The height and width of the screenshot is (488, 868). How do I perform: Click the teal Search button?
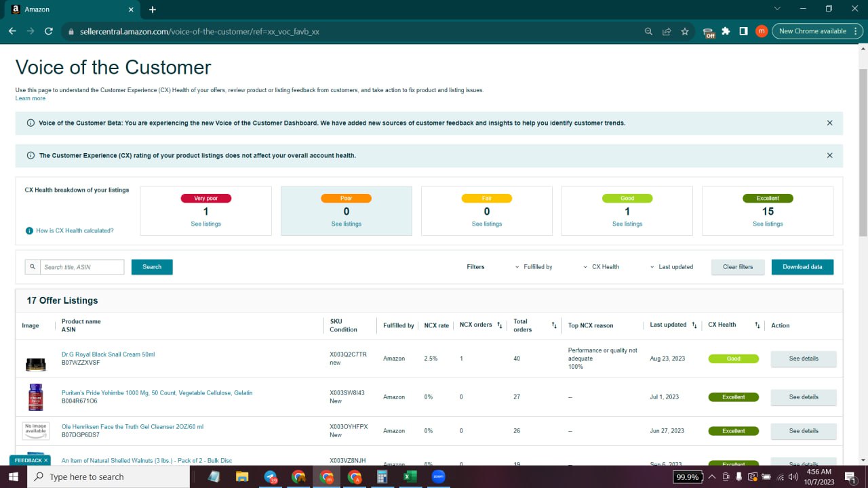pos(152,267)
